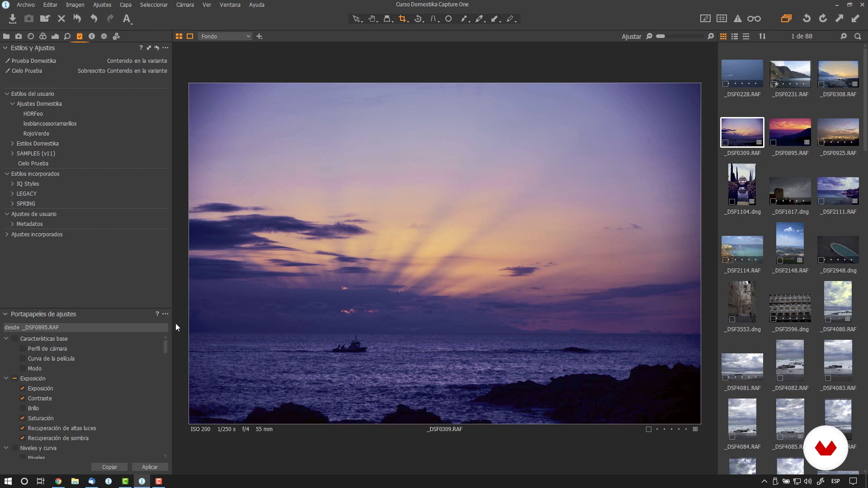Click the delete X toolbar icon
The image size is (868, 488).
tap(61, 19)
